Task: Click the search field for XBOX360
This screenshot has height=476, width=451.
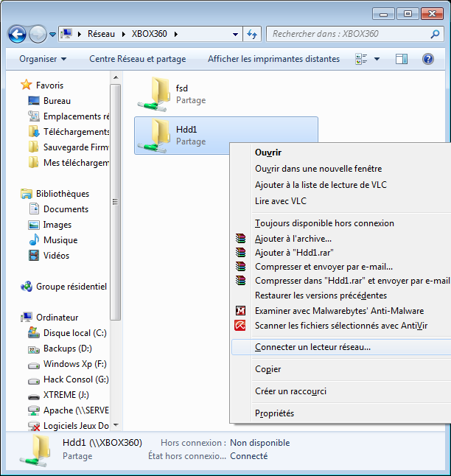Action: [349, 34]
